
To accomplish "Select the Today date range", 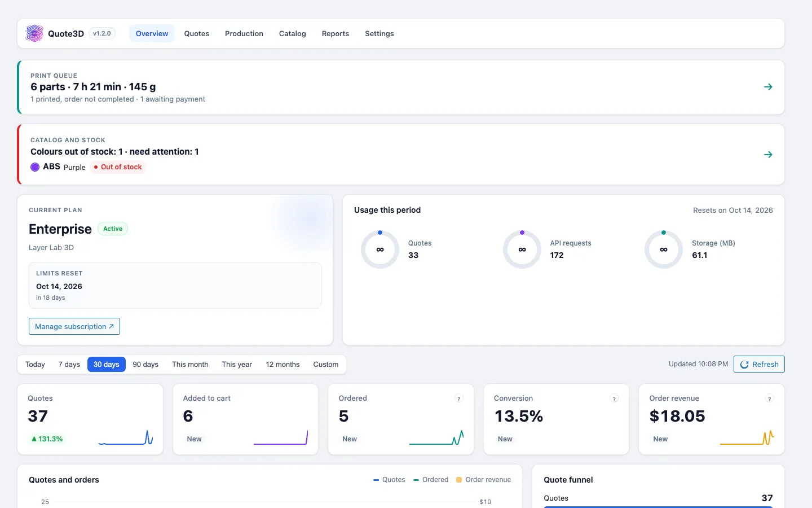I will coord(35,365).
